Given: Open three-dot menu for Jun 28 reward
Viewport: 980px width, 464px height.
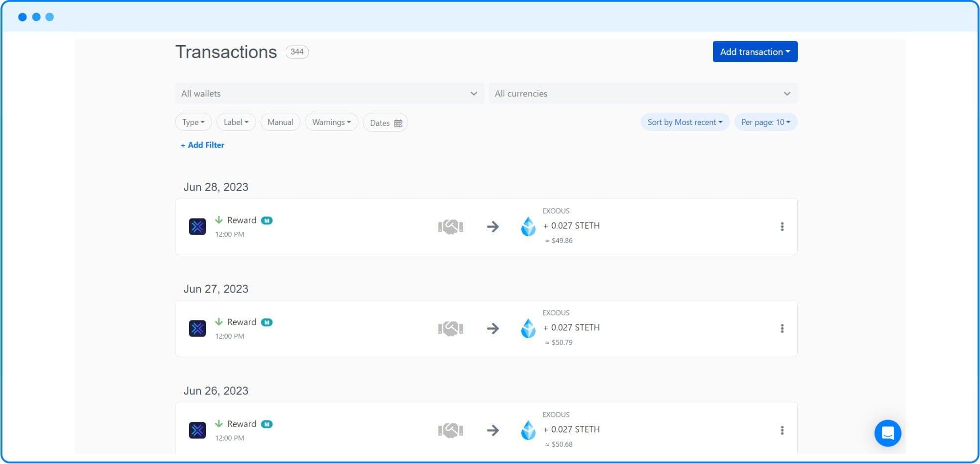Looking at the screenshot, I should point(782,226).
